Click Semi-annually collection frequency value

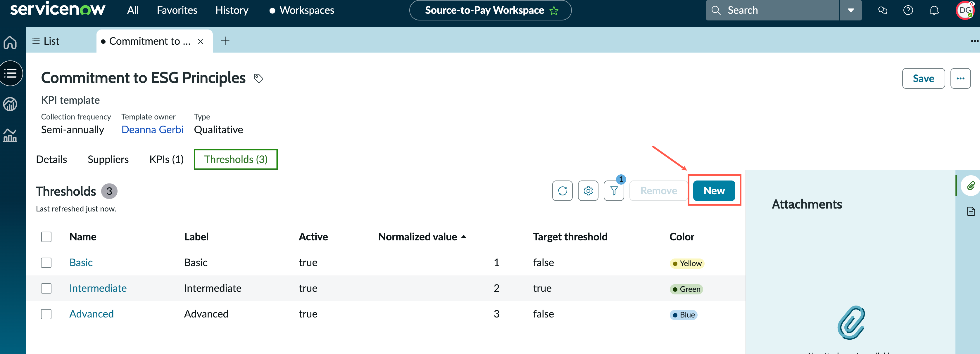click(72, 130)
